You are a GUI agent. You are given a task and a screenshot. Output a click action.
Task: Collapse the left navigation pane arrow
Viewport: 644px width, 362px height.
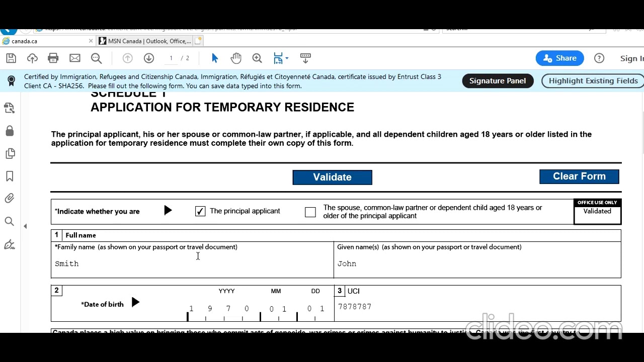[x=25, y=226]
